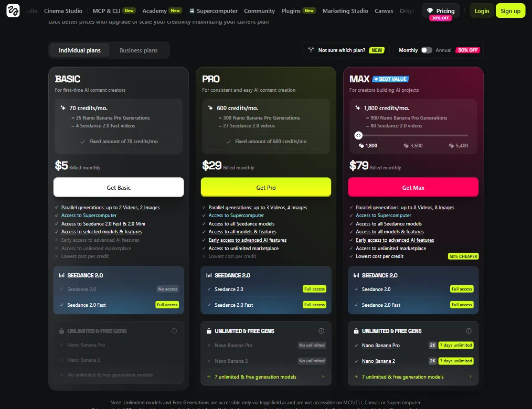Open Max 'Early access to advanced AI features' link
532x409 pixels.
[x=395, y=240]
